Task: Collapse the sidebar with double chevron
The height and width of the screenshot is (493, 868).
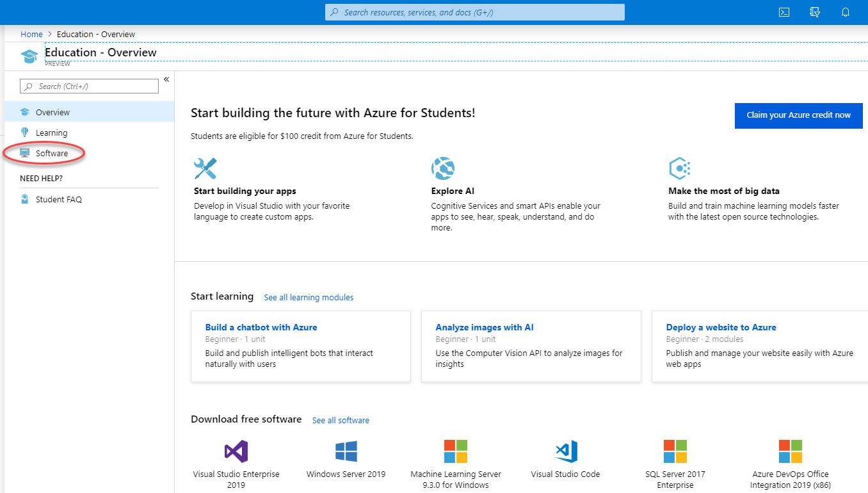Action: click(x=166, y=79)
